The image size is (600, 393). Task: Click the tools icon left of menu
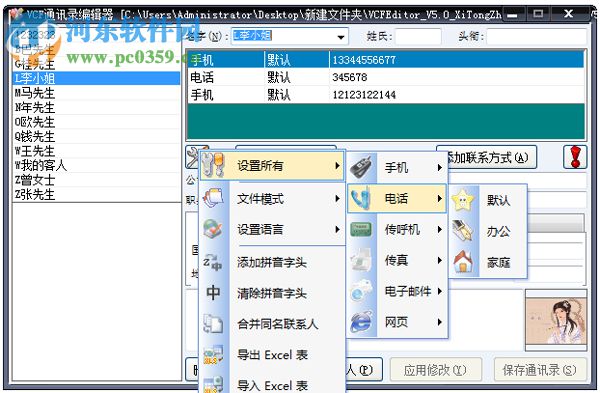coord(192,157)
